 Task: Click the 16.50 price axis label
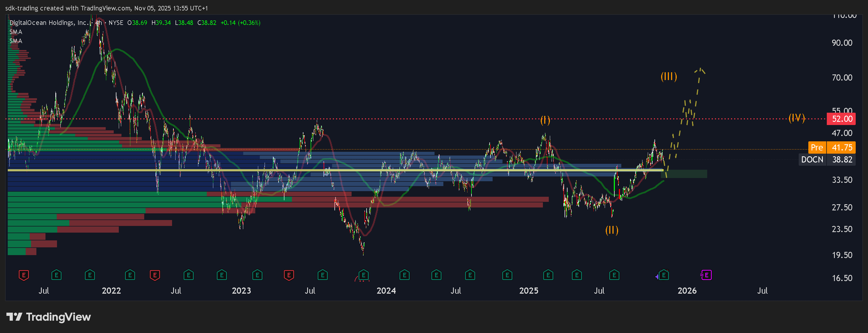click(x=842, y=278)
